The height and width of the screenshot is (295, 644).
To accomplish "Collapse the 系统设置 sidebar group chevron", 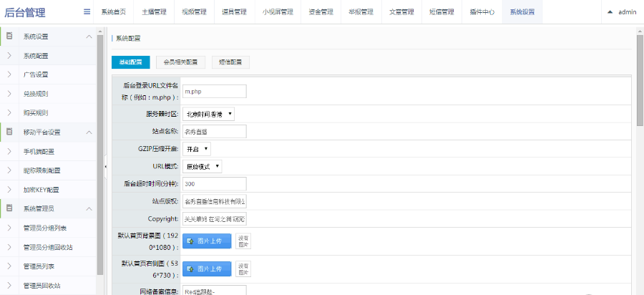I will pos(89,37).
